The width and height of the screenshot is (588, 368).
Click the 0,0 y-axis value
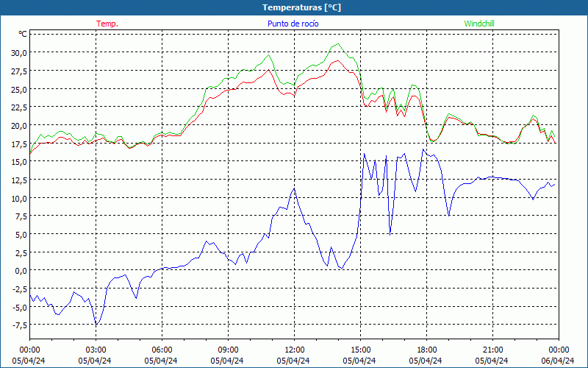click(x=21, y=270)
